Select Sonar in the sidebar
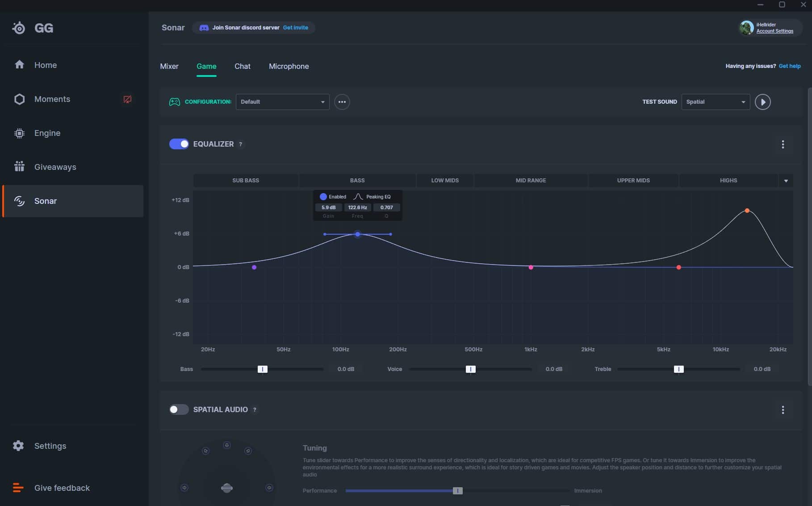This screenshot has width=812, height=506. (x=73, y=201)
